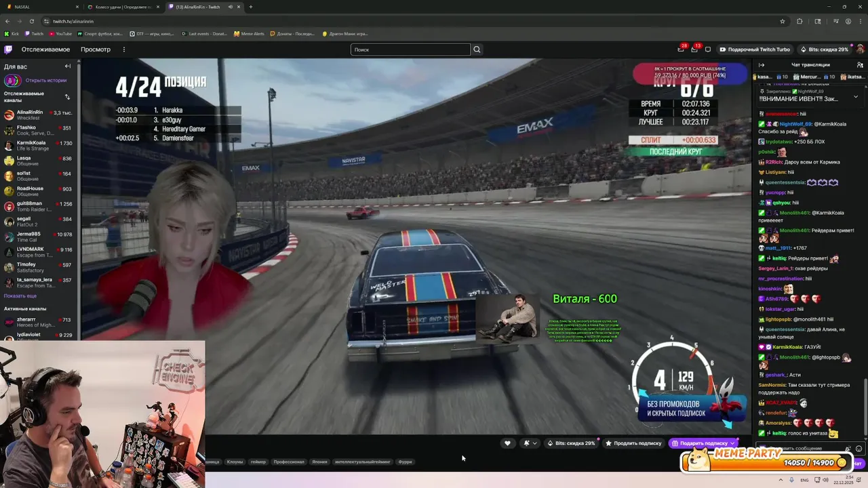Click Bits скидка 29% in top bar
Screen dimensions: 868x488
pos(824,49)
